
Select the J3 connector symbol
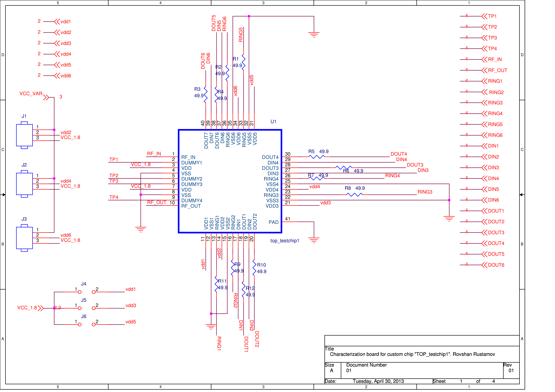[x=24, y=238]
